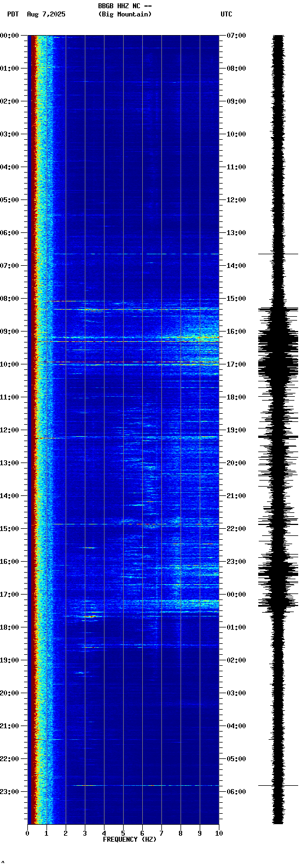The image size is (302, 868).
Task: Click the UTC timezone label
Action: pyautogui.click(x=226, y=14)
